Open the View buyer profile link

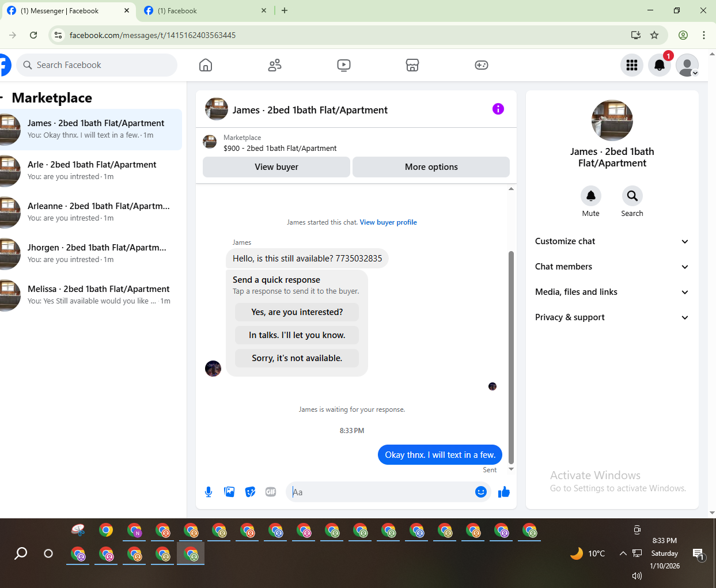388,222
